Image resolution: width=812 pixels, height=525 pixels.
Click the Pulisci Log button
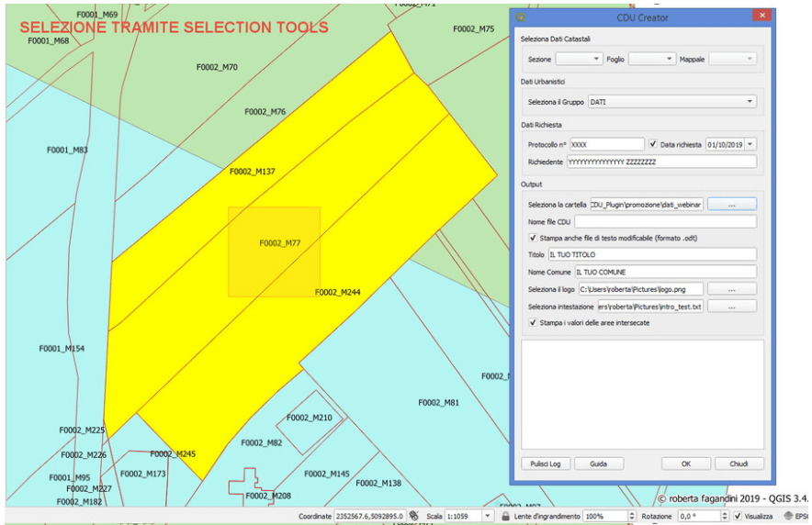[545, 464]
